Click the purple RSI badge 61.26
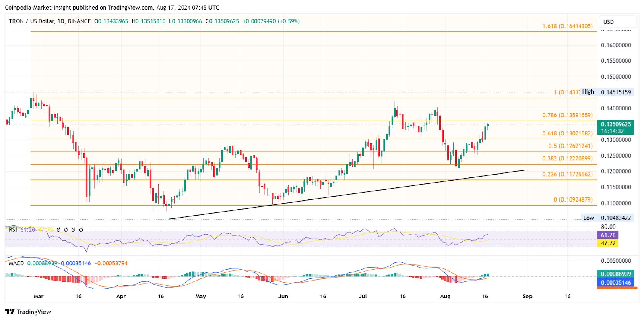This screenshot has width=644, height=320. (x=608, y=235)
